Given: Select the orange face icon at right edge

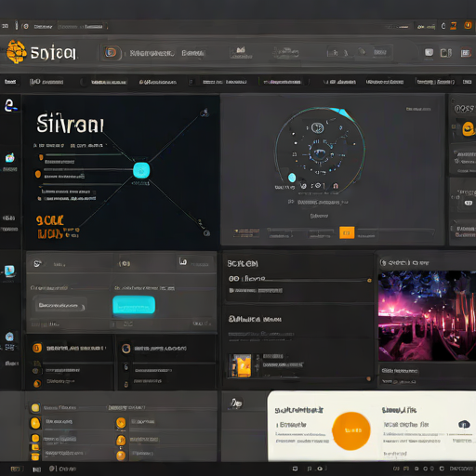Looking at the screenshot, I should (x=469, y=128).
